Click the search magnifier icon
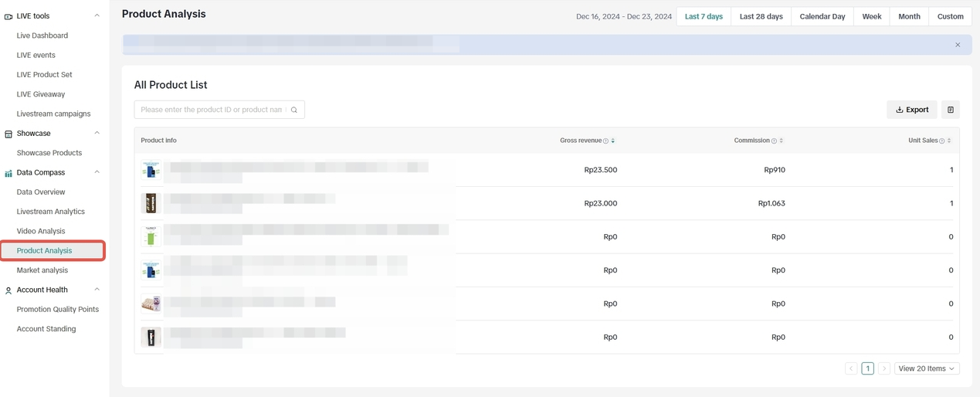 [294, 110]
